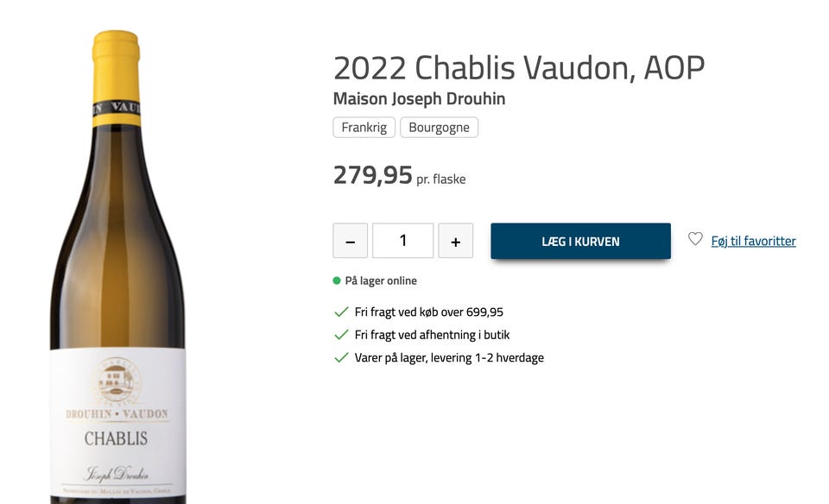This screenshot has width=829, height=504.
Task: Click the På lager online status text
Action: coord(381,280)
